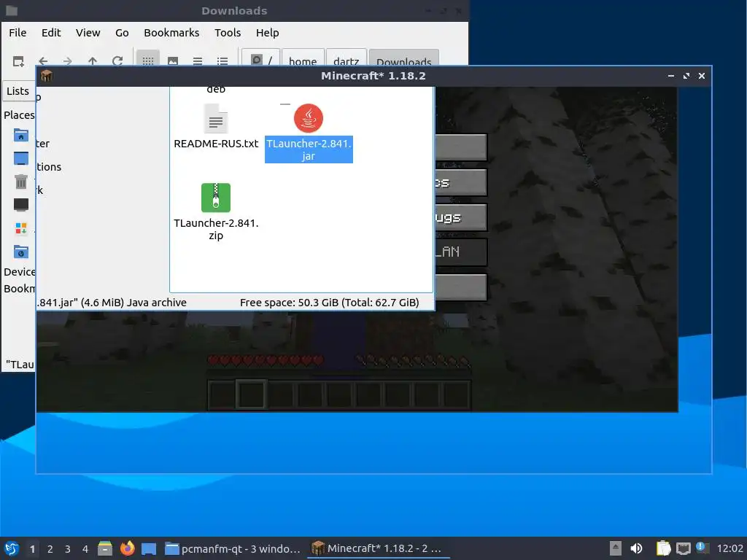Maximize the Minecraft 1.18.2 window
The image size is (747, 560).
click(x=686, y=76)
